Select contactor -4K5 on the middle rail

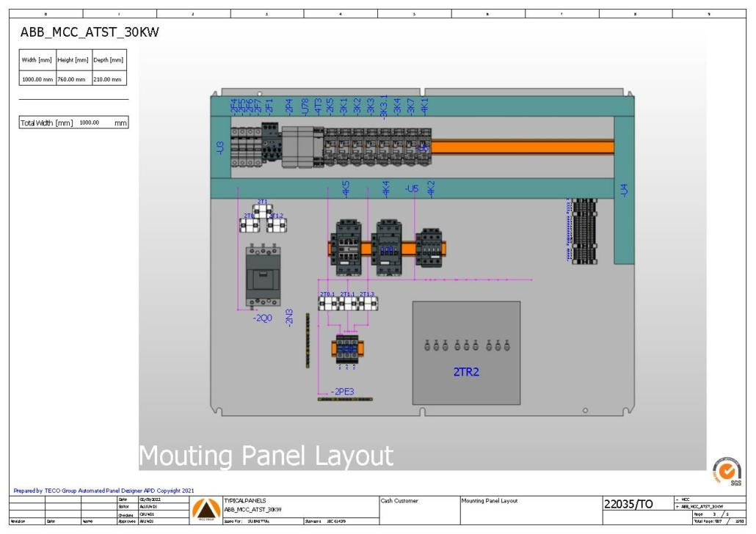click(347, 248)
